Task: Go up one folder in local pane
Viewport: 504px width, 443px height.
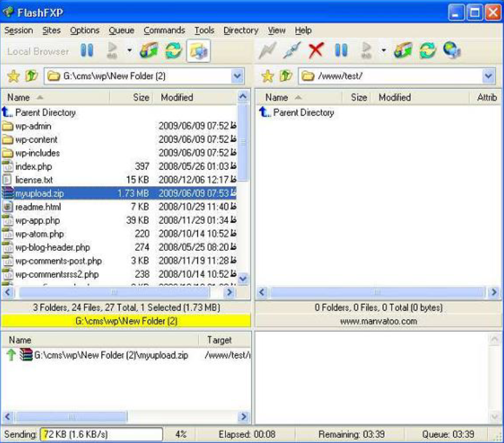Action: [32, 76]
